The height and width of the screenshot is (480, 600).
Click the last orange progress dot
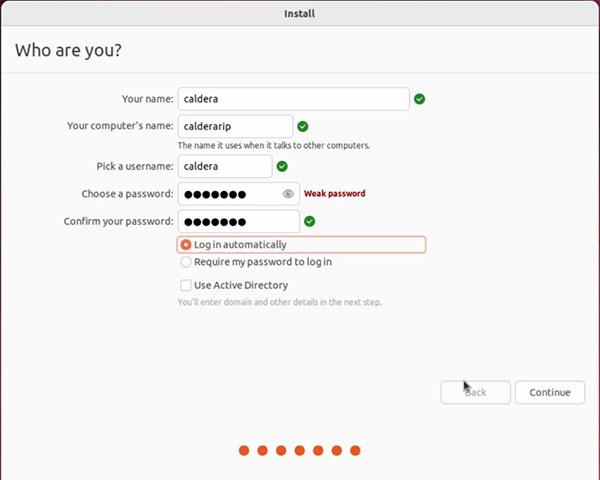[355, 451]
